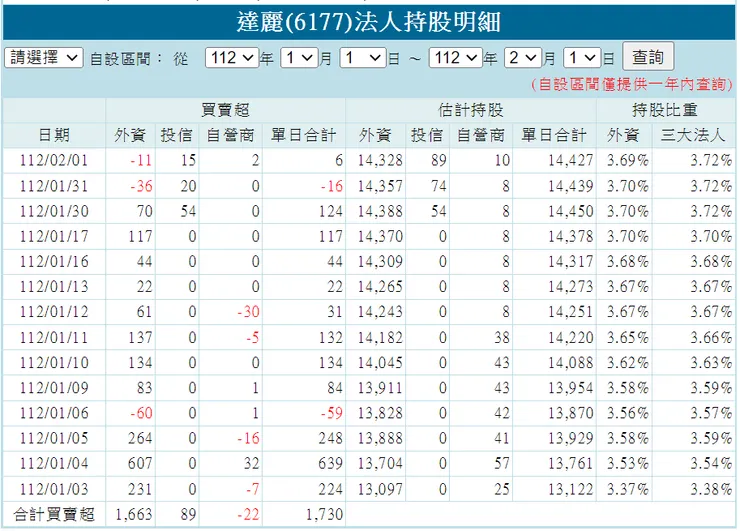Click the 達麗(6177)法人持股明細 title
The image size is (740, 531).
369,22
